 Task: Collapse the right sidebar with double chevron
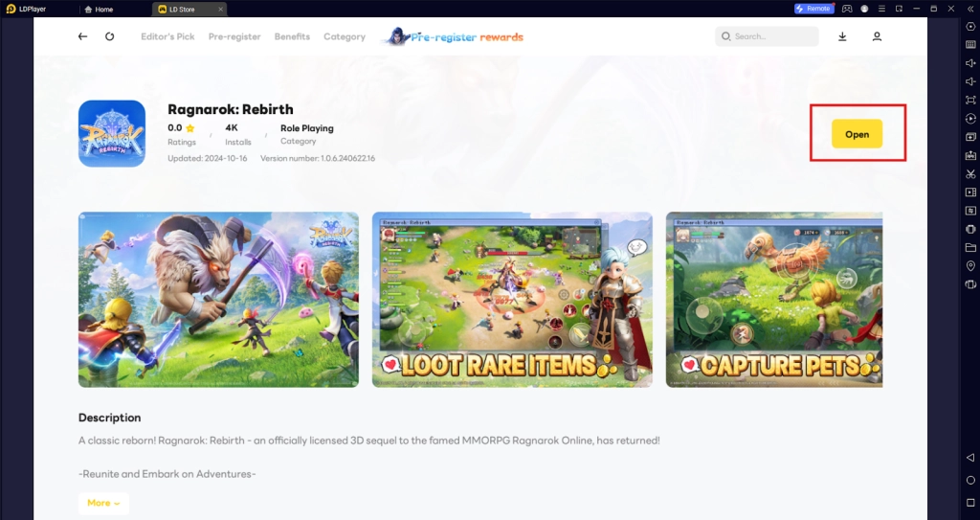[970, 9]
